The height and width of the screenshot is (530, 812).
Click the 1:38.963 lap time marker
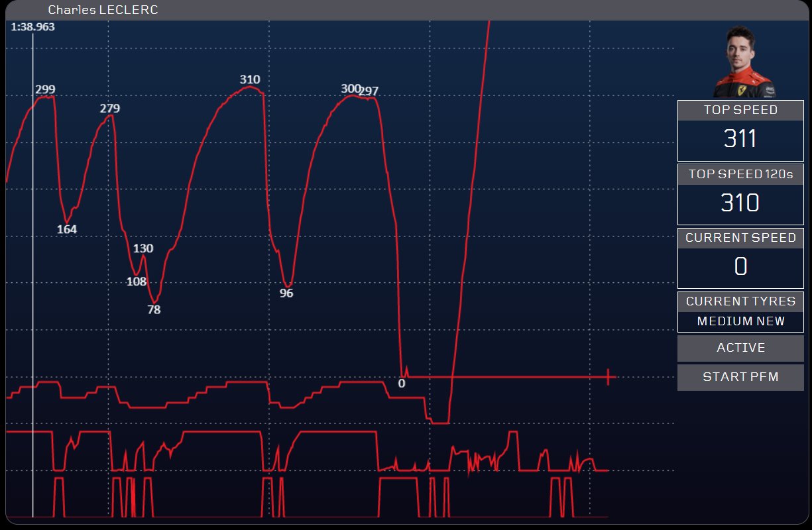click(x=32, y=27)
